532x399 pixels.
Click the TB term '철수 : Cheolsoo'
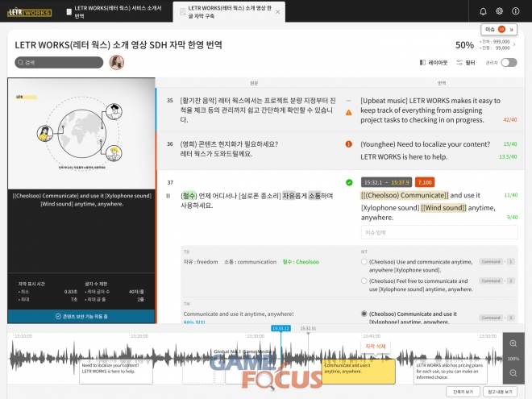coord(301,262)
